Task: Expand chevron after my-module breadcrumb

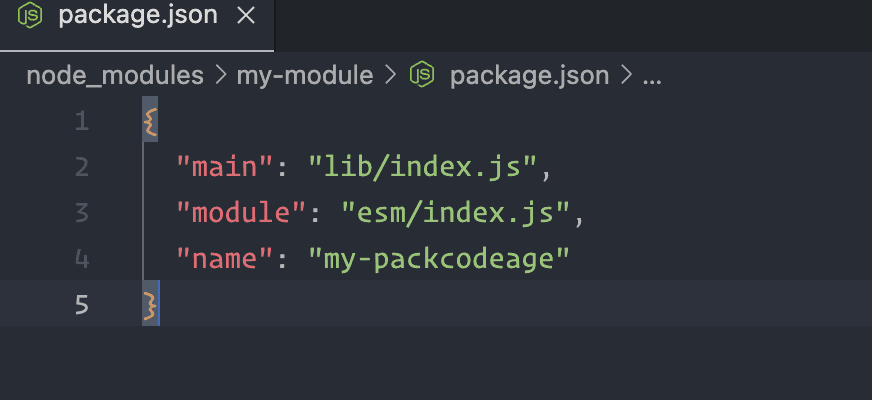Action: pos(390,76)
